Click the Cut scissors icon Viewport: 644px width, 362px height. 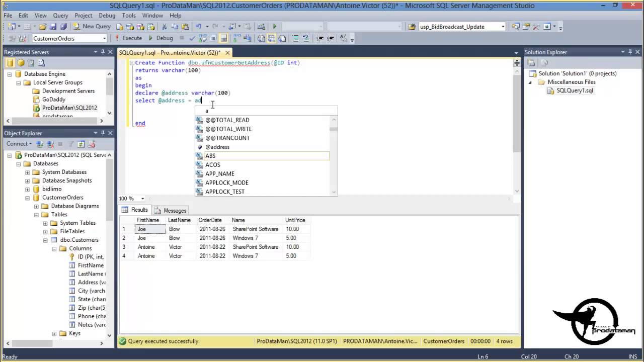[x=164, y=26]
